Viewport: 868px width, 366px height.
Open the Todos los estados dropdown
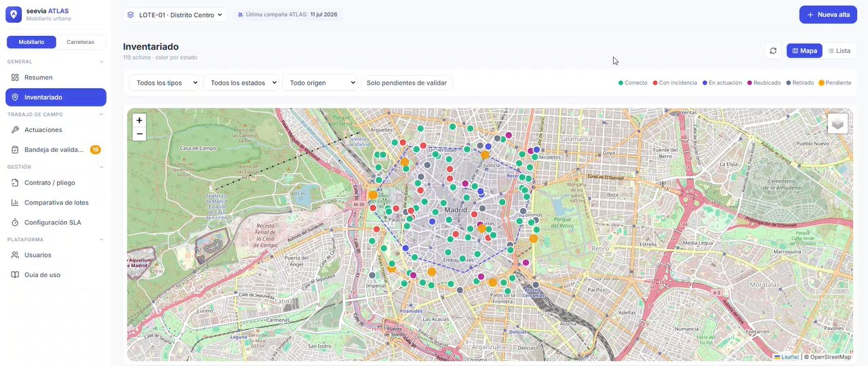pyautogui.click(x=241, y=83)
